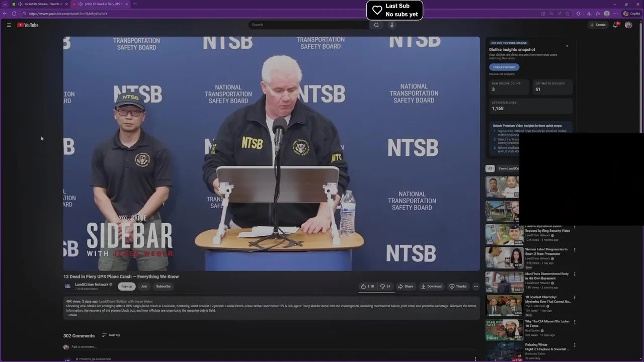Start voice search with the microphone
Image resolution: width=644 pixels, height=362 pixels.
(391, 25)
